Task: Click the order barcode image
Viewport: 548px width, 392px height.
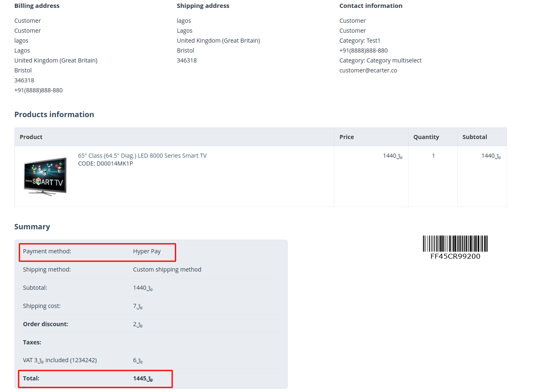Action: point(455,243)
